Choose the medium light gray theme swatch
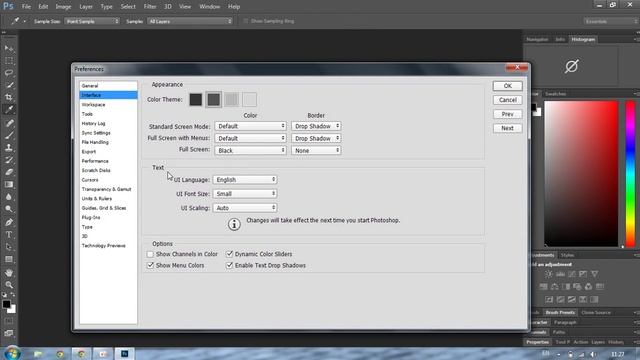 [231, 99]
